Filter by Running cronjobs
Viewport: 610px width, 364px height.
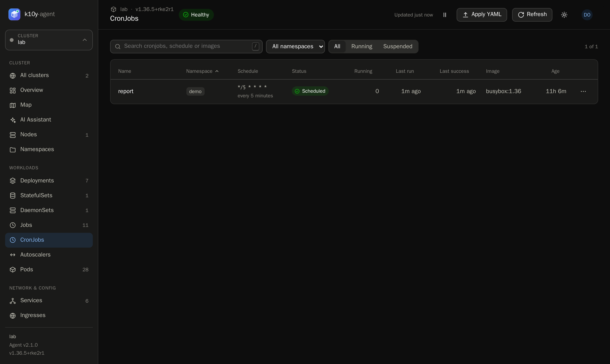(362, 46)
